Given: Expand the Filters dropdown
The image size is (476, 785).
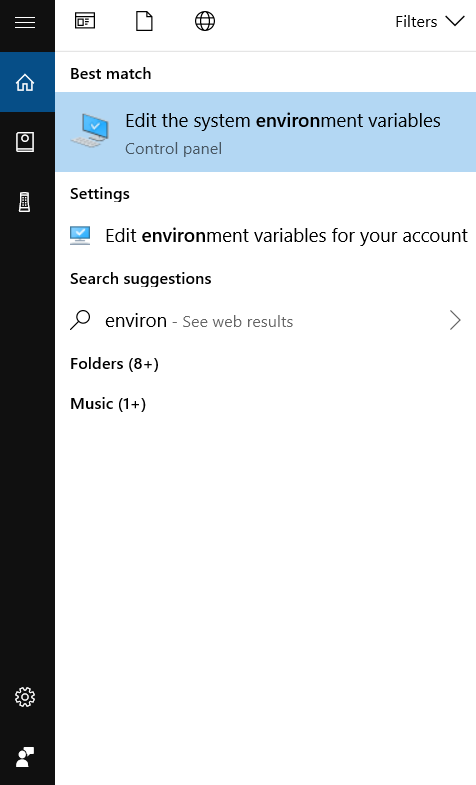Looking at the screenshot, I should (x=429, y=22).
